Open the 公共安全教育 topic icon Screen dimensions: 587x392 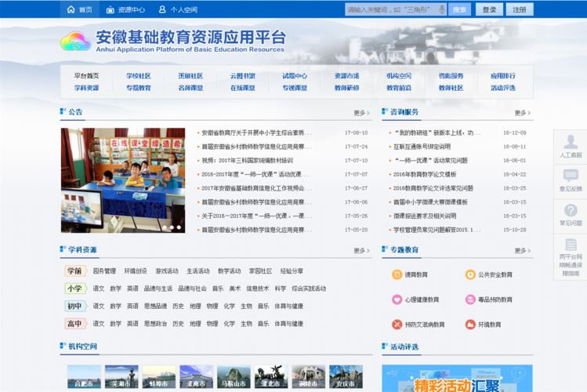pyautogui.click(x=470, y=274)
